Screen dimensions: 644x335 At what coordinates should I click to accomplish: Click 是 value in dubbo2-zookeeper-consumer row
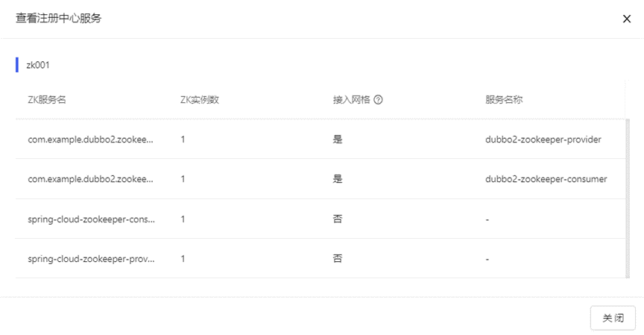(338, 179)
